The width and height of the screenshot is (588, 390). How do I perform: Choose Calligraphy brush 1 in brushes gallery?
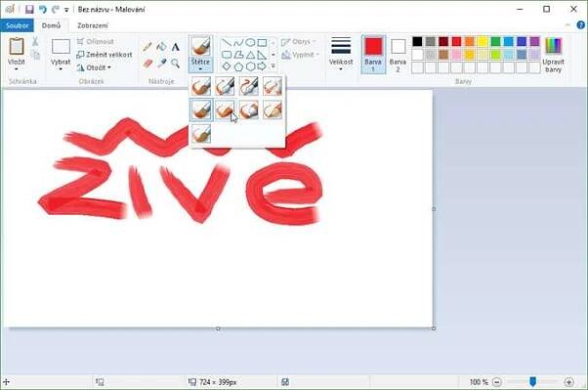(x=225, y=86)
